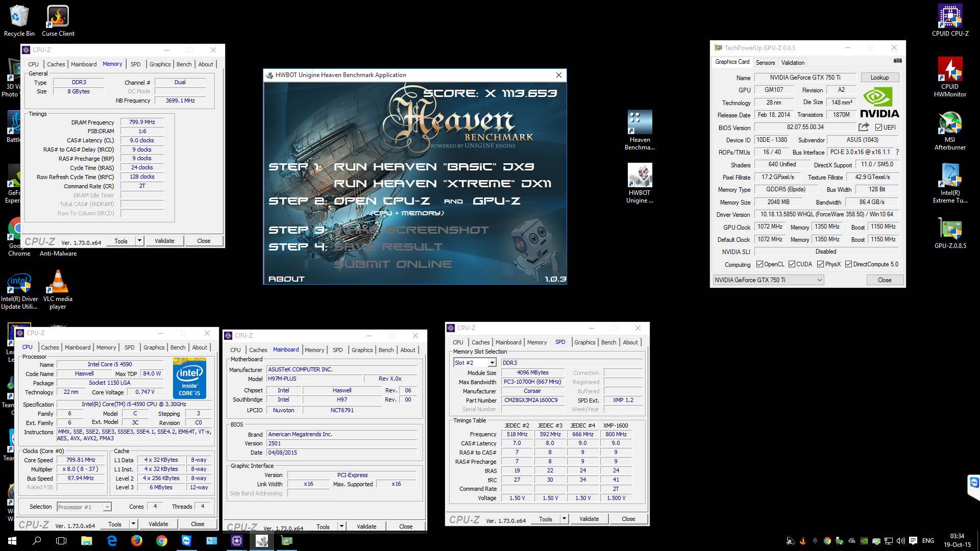This screenshot has height=551, width=980.
Task: Expand the GTX 750 Ti card selector
Action: [819, 280]
